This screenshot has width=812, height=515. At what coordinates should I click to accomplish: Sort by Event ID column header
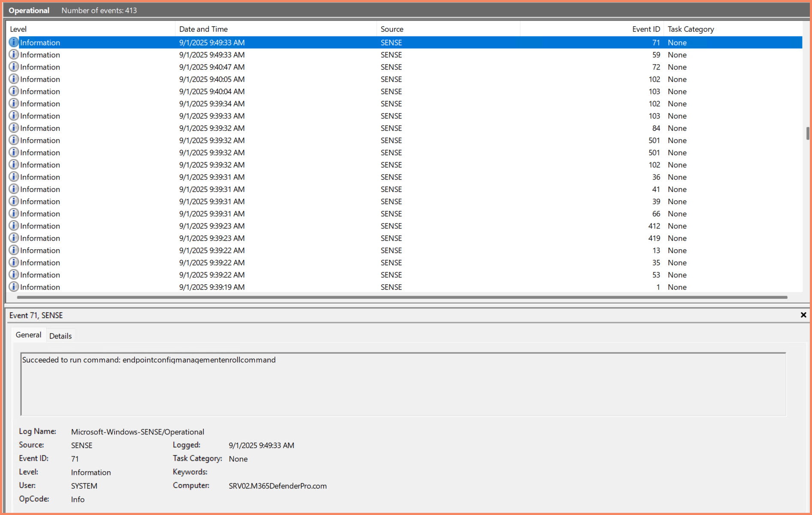pyautogui.click(x=592, y=29)
